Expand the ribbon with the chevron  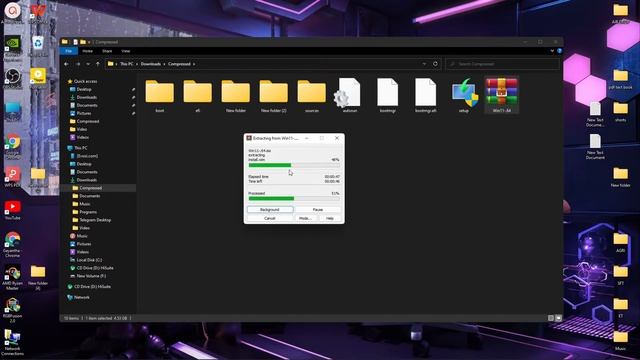tap(552, 51)
